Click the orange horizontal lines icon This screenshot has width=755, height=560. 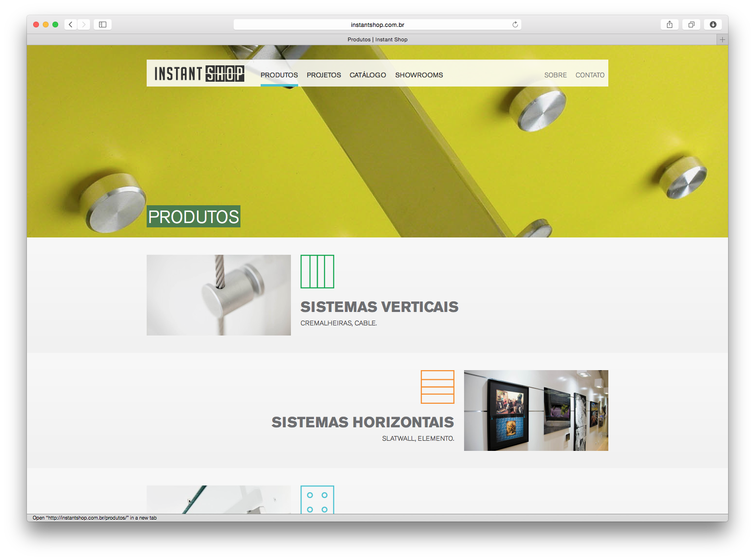tap(438, 387)
